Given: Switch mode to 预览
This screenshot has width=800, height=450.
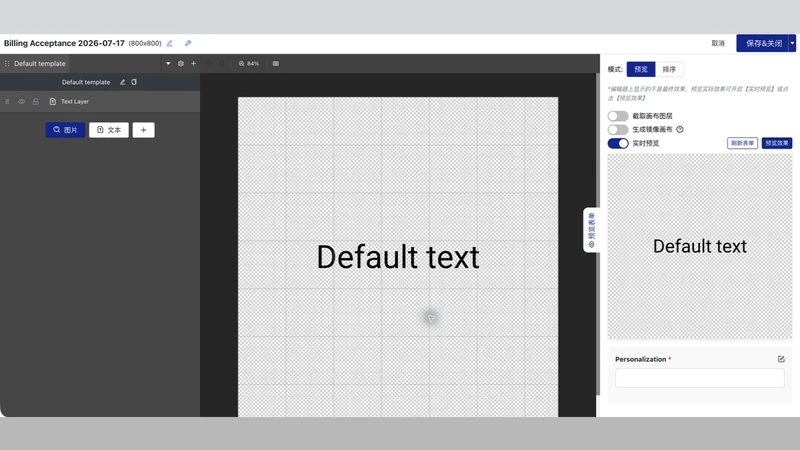Looking at the screenshot, I should (641, 69).
